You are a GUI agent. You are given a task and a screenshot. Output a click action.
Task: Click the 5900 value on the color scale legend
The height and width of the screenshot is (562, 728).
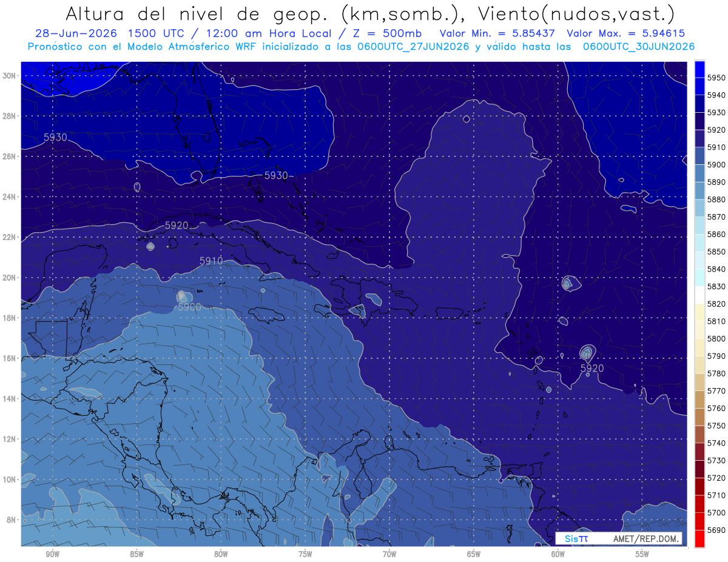716,165
